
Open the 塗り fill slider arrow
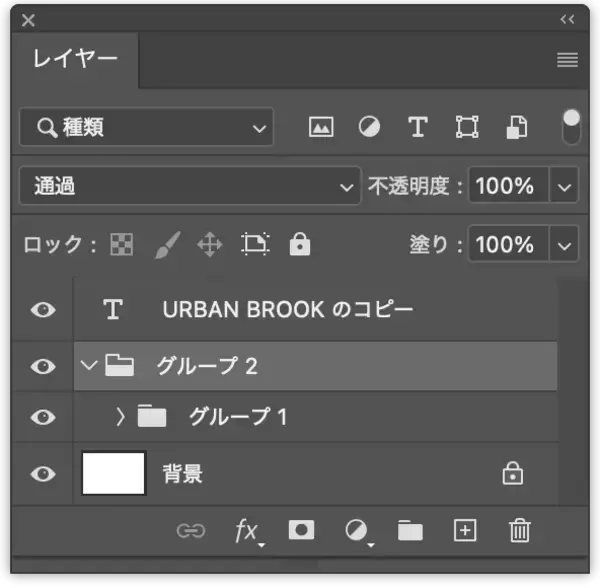pos(564,245)
